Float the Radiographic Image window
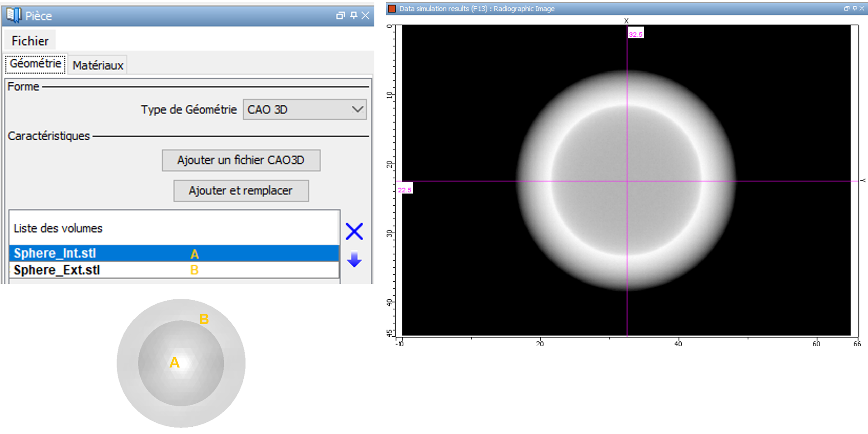This screenshot has width=868, height=434. click(x=846, y=9)
